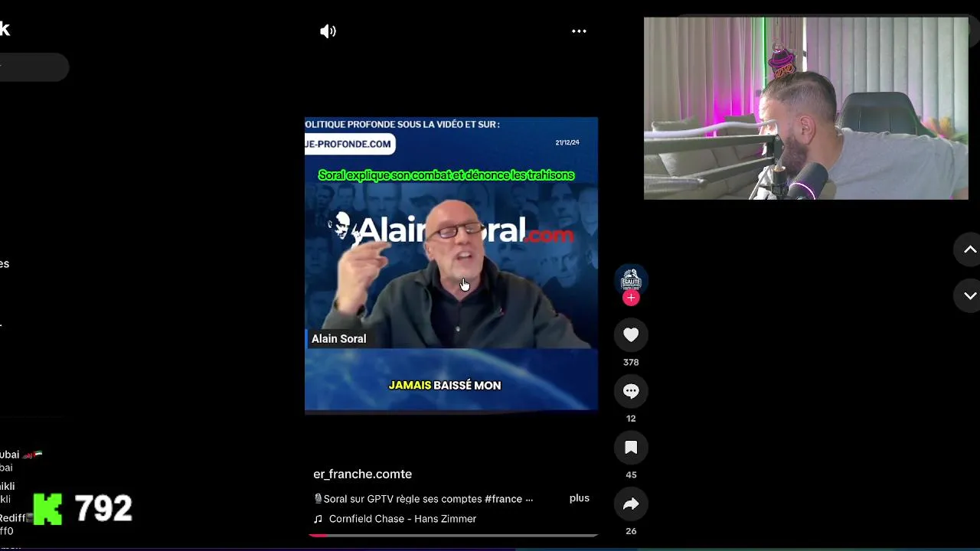Open the comments via the speech bubble icon
The image size is (980, 551).
click(631, 391)
